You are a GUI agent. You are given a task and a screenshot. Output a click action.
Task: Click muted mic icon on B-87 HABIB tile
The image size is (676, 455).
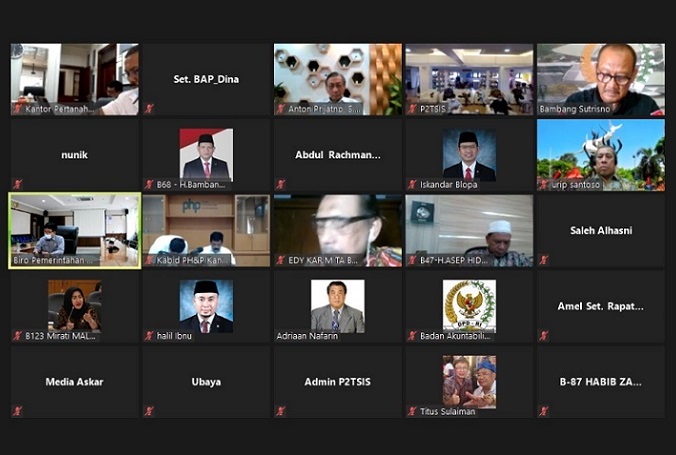pos(544,411)
